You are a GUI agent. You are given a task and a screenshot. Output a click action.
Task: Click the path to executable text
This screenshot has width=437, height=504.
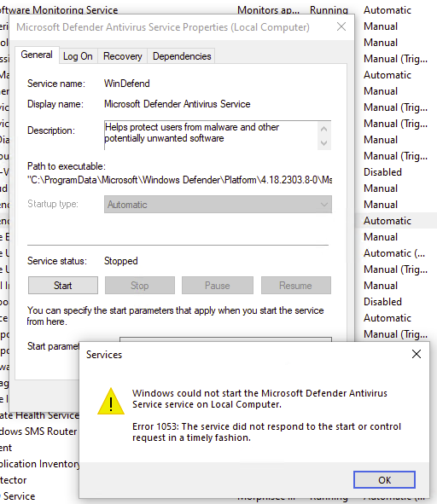(180, 180)
